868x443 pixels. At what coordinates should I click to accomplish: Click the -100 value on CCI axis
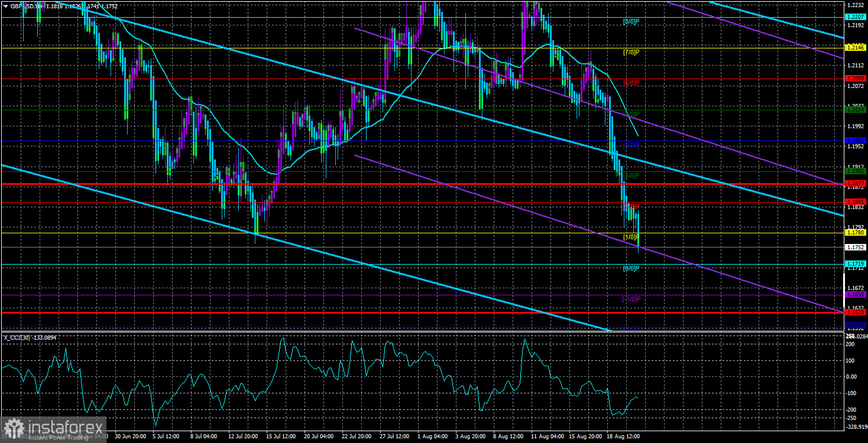tap(852, 393)
